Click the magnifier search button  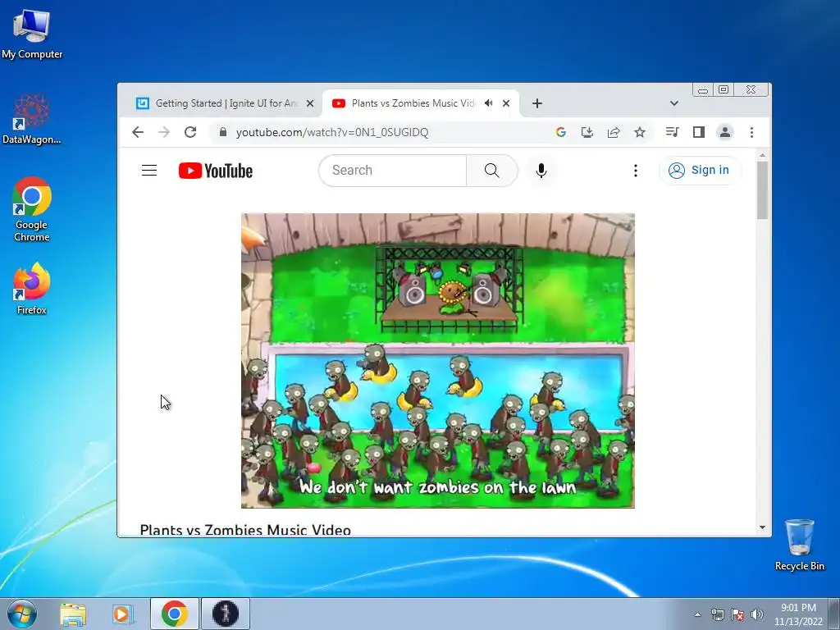point(492,171)
